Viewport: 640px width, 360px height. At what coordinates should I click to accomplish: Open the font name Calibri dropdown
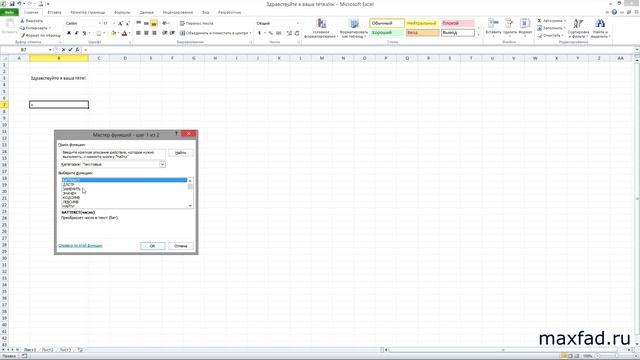[99, 24]
